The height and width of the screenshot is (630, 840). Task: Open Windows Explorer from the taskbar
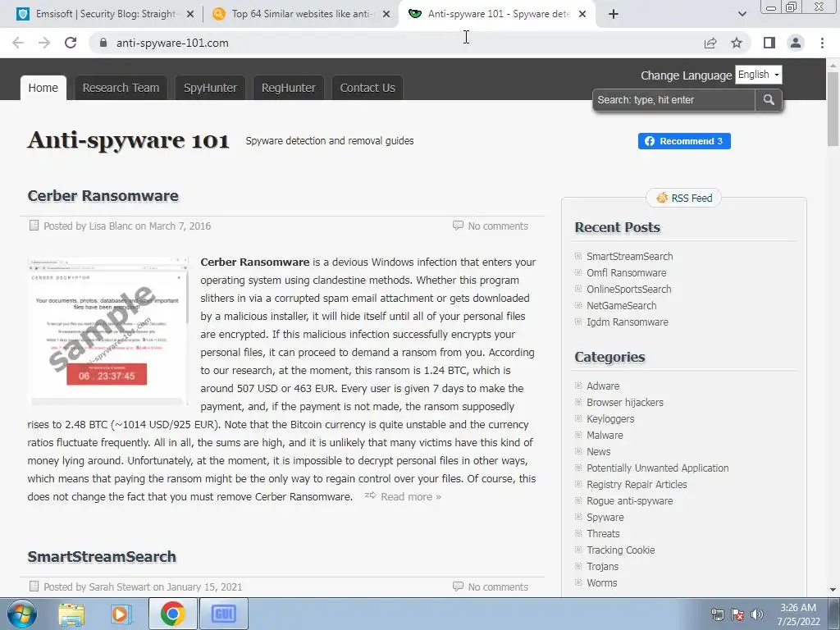pos(71,614)
